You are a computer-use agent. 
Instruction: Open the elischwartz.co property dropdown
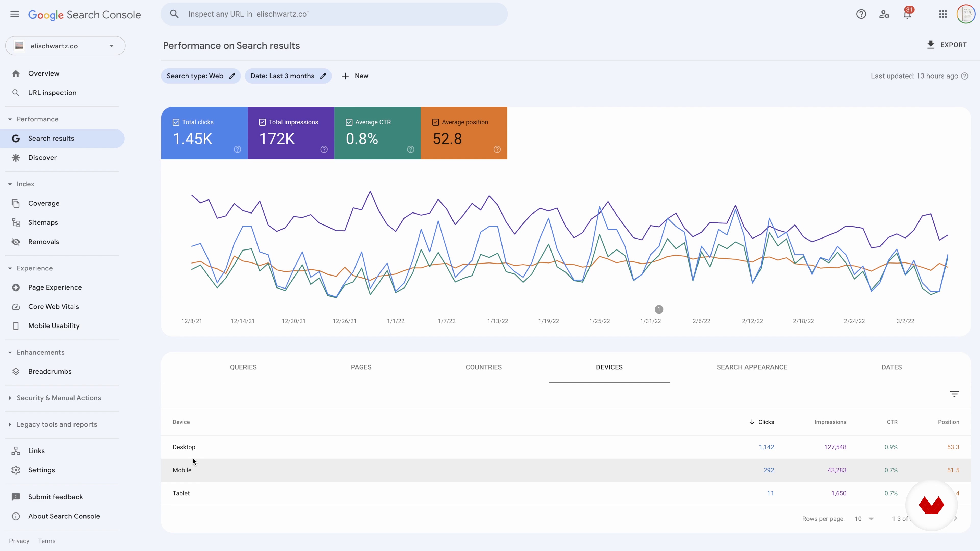(x=65, y=46)
